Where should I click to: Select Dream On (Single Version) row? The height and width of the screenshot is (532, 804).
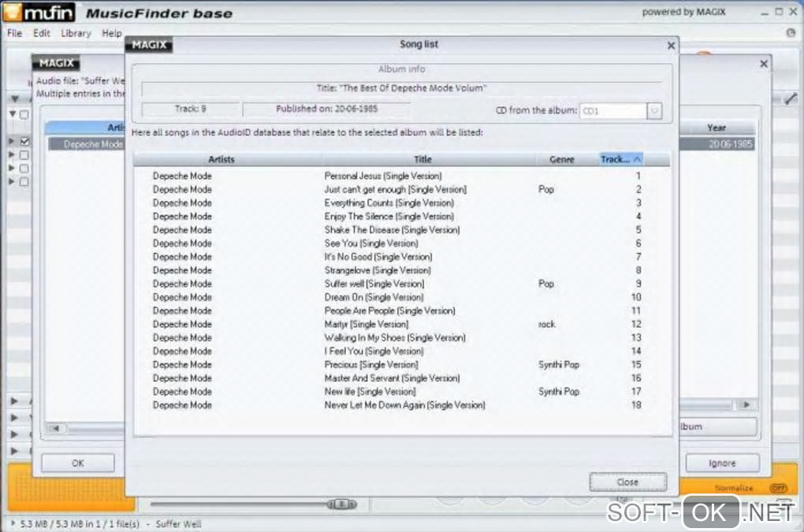click(x=401, y=297)
